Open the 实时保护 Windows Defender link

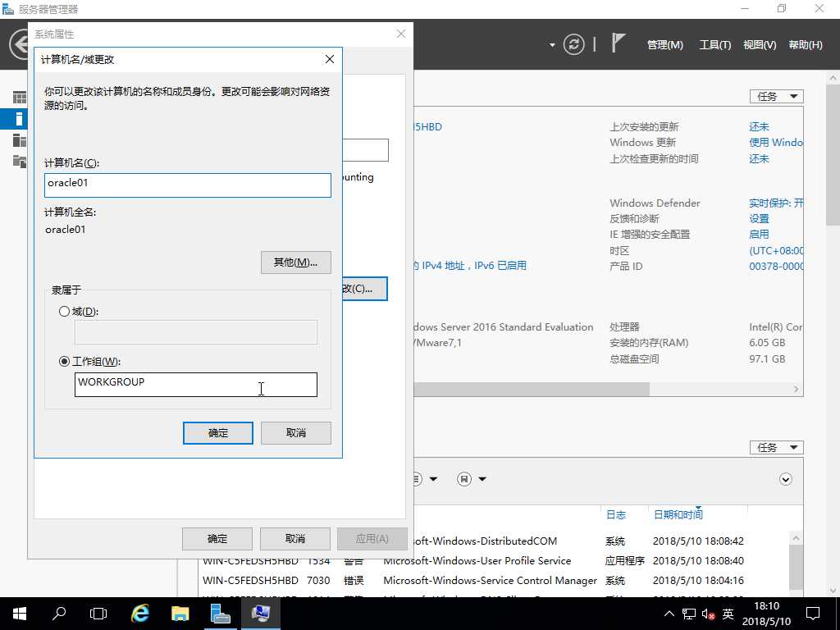776,203
